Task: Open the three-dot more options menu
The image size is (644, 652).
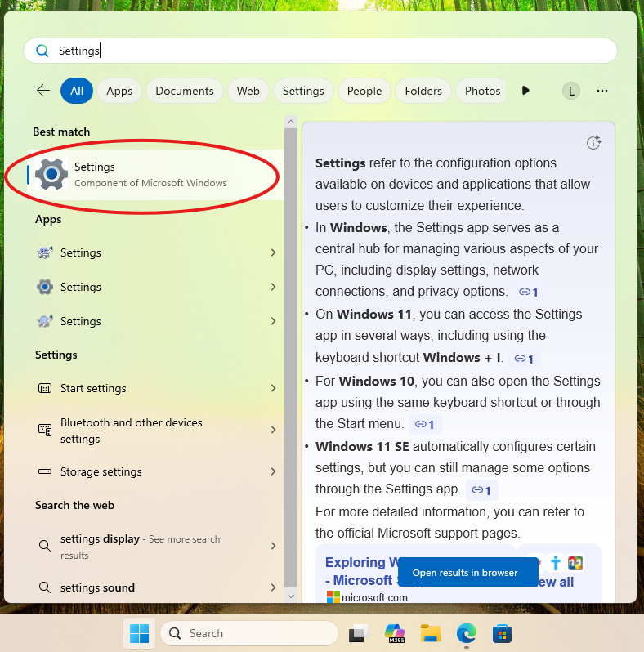Action: point(602,91)
